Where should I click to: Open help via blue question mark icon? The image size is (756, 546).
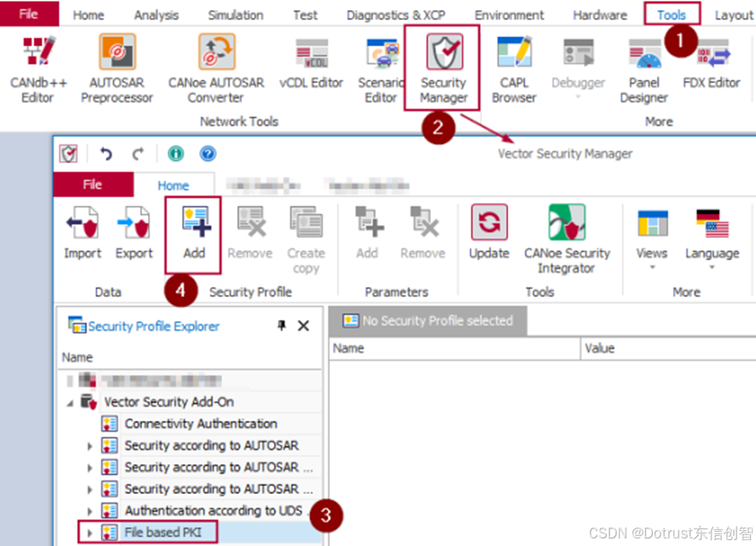(207, 154)
